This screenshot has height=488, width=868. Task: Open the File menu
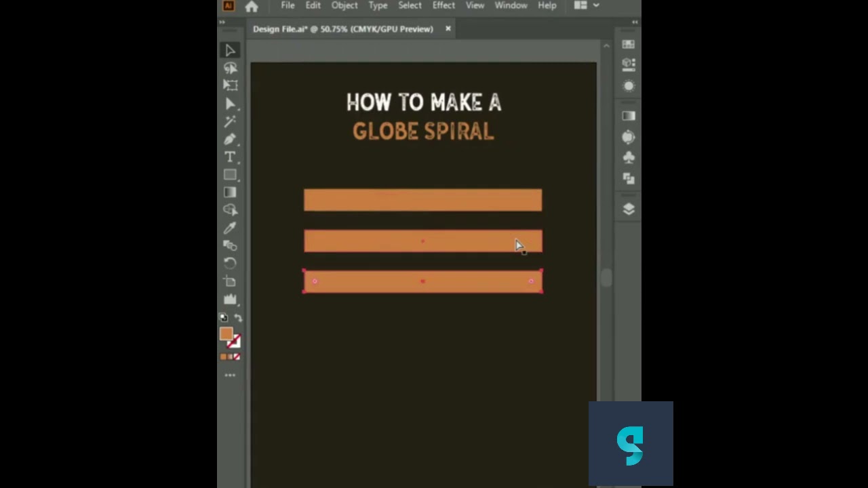[288, 5]
